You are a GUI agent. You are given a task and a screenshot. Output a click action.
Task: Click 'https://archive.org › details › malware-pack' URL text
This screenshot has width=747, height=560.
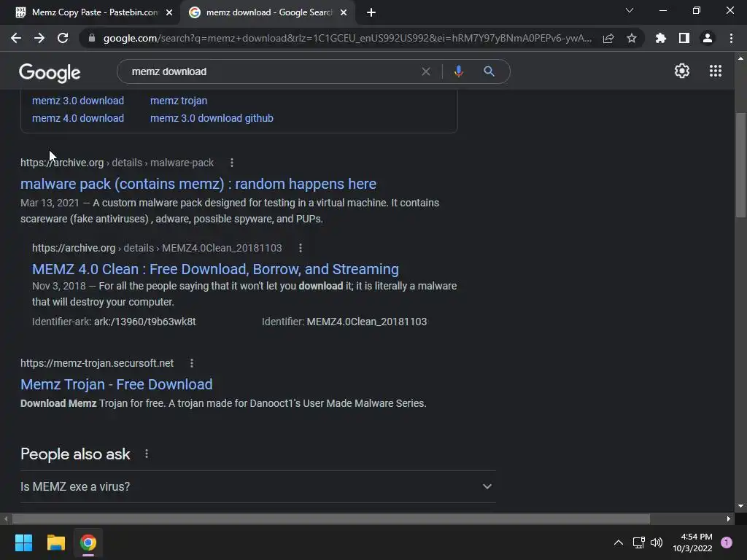(117, 163)
